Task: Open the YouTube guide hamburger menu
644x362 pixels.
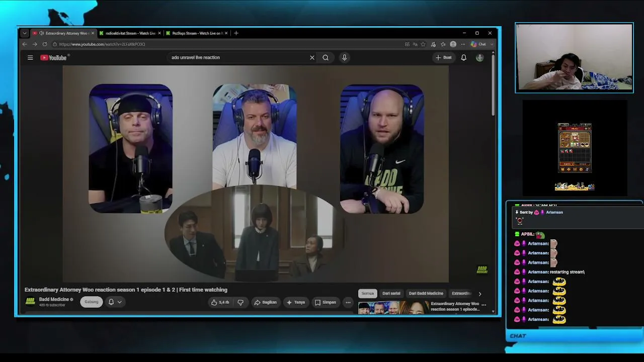Action: [x=30, y=57]
